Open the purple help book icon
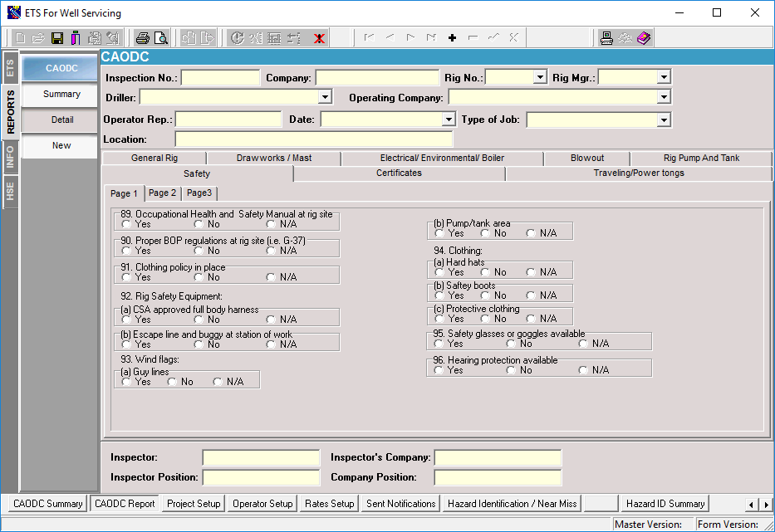This screenshot has width=775, height=532. pyautogui.click(x=644, y=38)
